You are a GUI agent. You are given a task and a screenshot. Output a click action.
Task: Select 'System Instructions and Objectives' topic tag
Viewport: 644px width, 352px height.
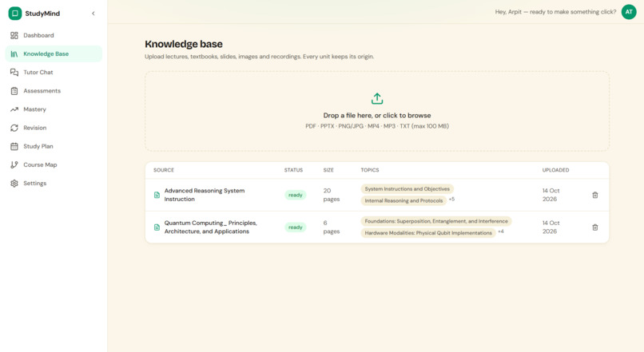point(407,188)
